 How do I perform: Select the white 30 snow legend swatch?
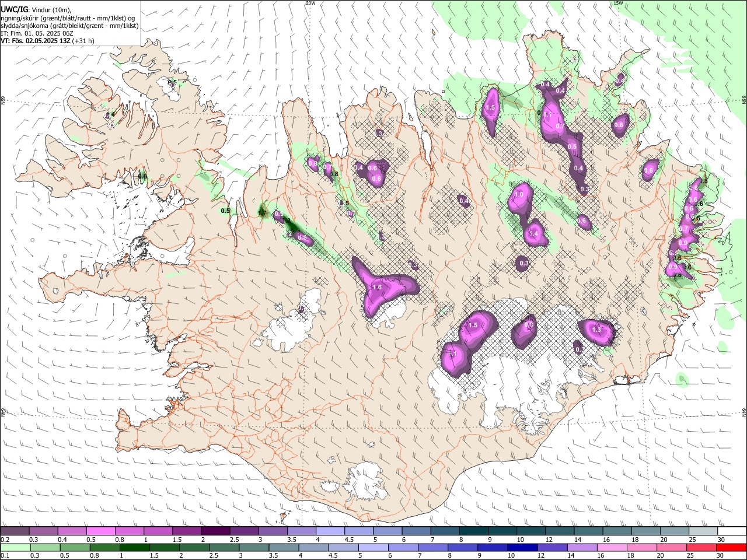tap(732, 531)
